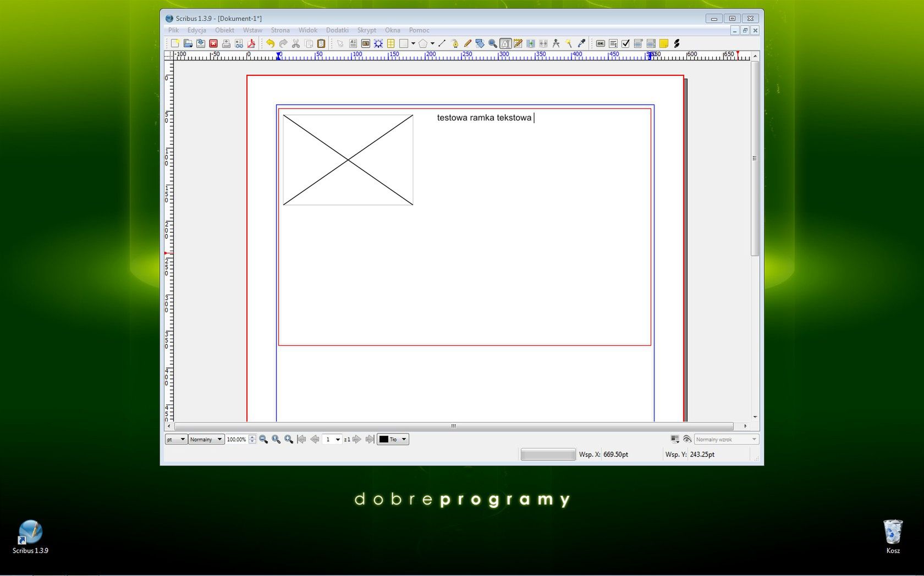
Task: Toggle the Edit Contents of Frame tool
Action: pos(505,43)
